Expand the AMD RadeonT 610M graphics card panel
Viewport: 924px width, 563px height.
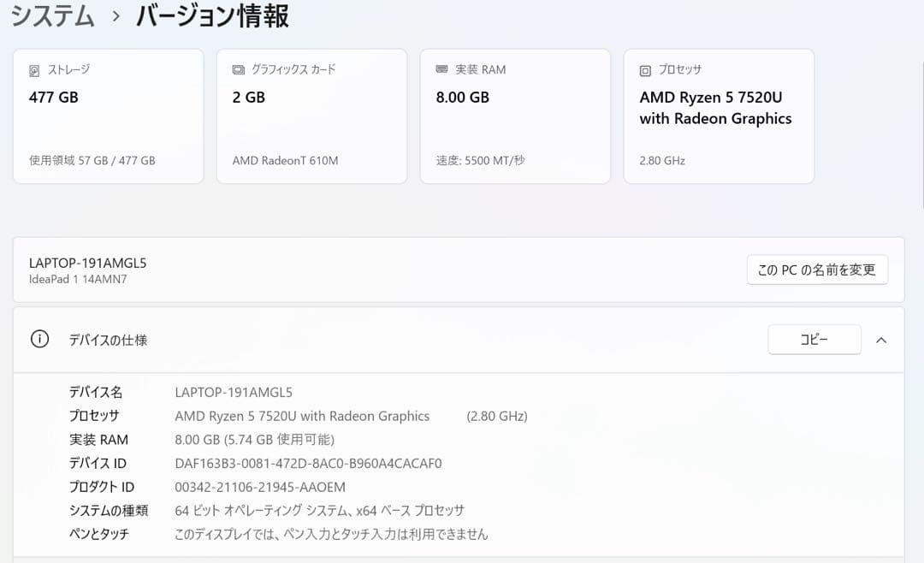pyautogui.click(x=311, y=116)
